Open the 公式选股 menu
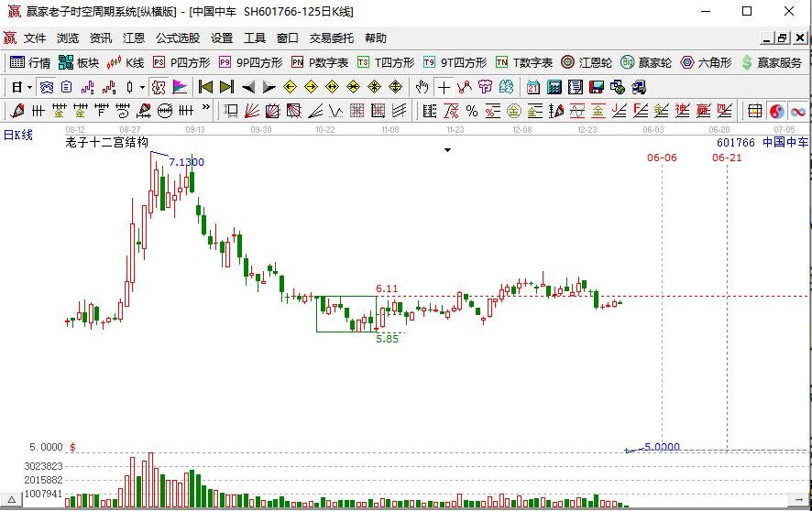Viewport: 812px width, 511px height. tap(178, 38)
